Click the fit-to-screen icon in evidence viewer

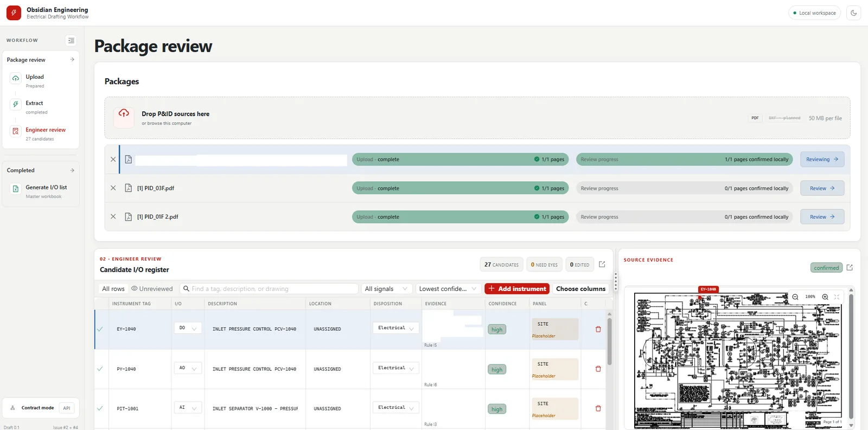click(x=837, y=297)
